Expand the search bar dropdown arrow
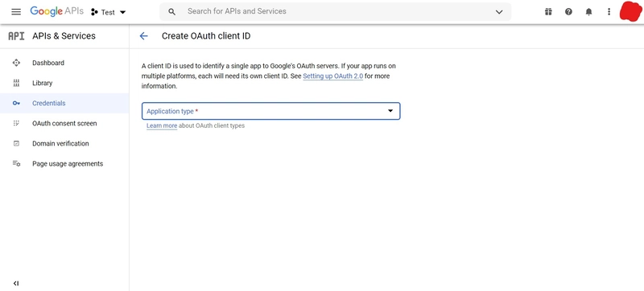The image size is (644, 291). (499, 12)
